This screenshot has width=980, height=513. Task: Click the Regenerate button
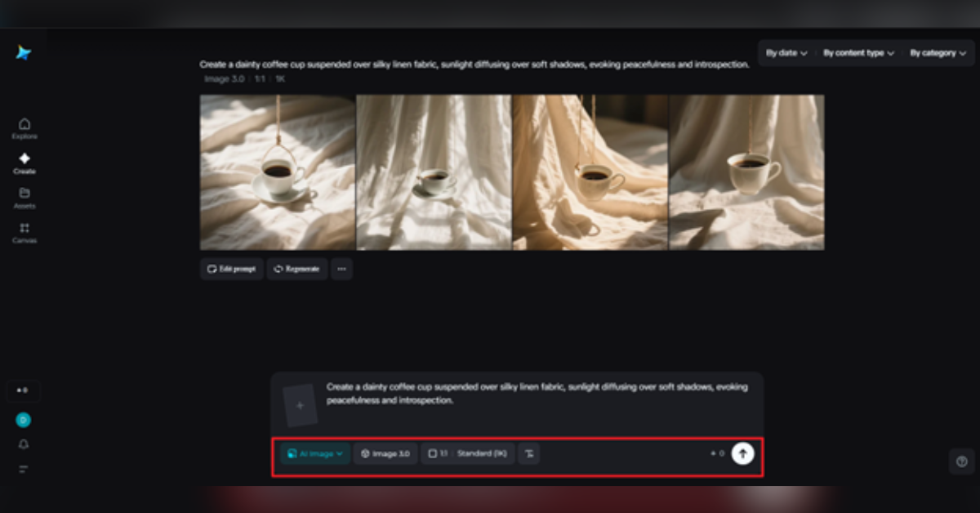click(297, 269)
